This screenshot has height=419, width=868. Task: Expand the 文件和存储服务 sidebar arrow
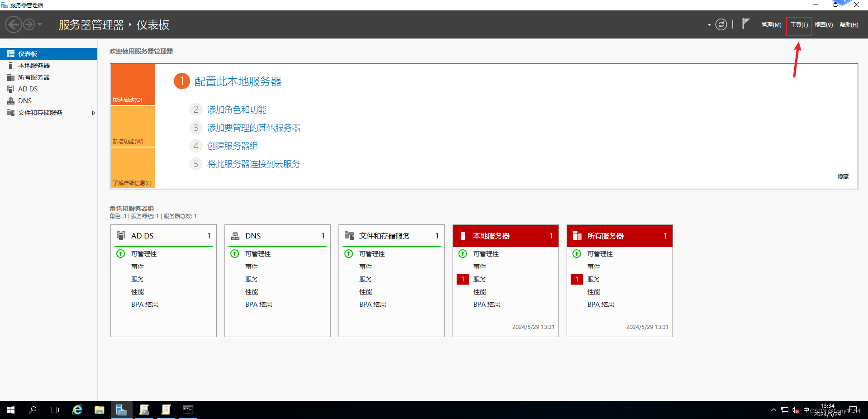(93, 113)
